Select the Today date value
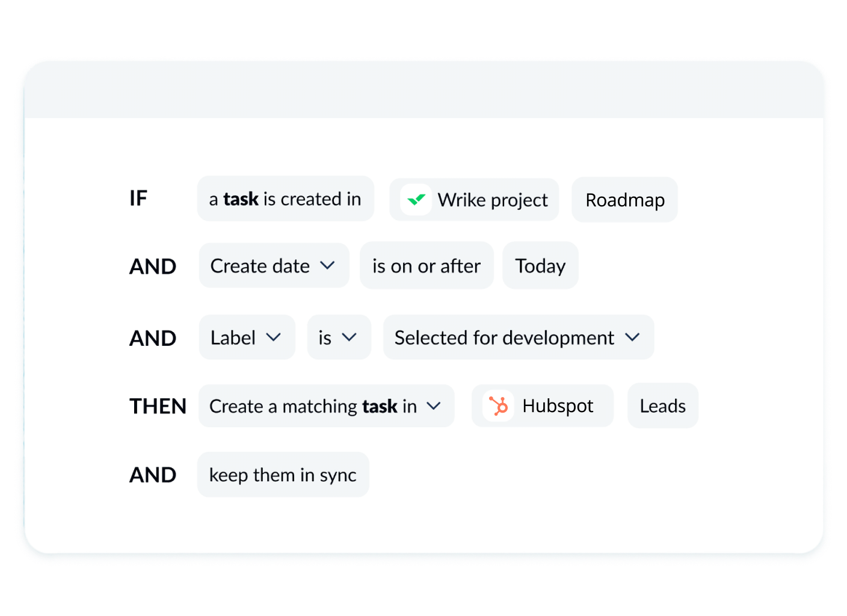Viewport: 847px width, 616px height. tap(540, 266)
